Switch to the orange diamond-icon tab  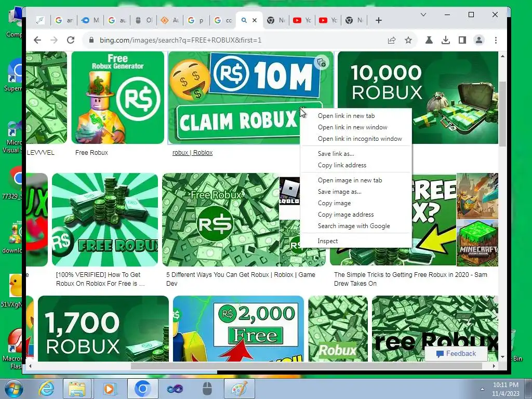[170, 20]
